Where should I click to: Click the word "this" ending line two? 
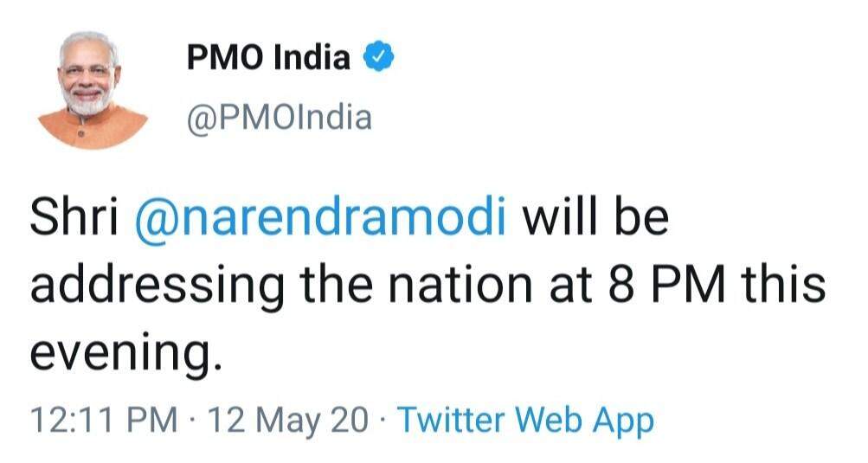(784, 286)
